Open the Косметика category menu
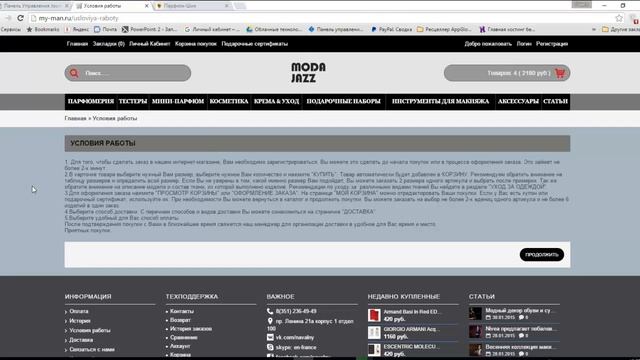This screenshot has height=360, width=640. coord(229,102)
